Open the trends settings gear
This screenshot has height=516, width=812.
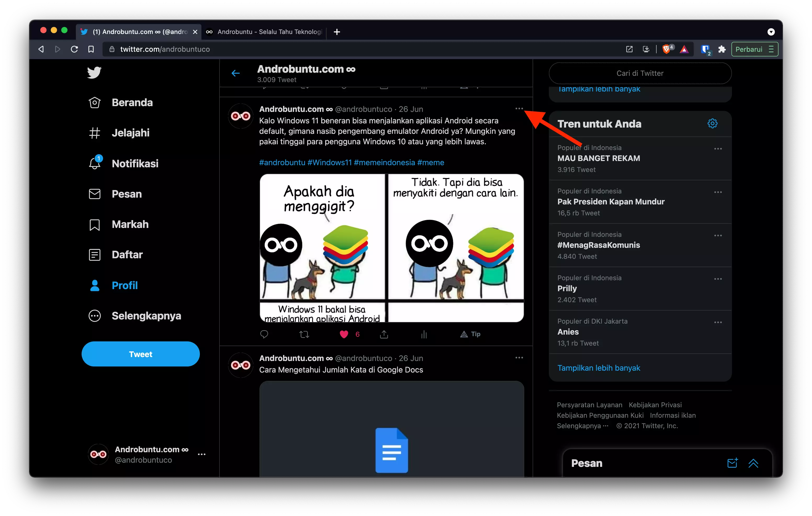(713, 123)
